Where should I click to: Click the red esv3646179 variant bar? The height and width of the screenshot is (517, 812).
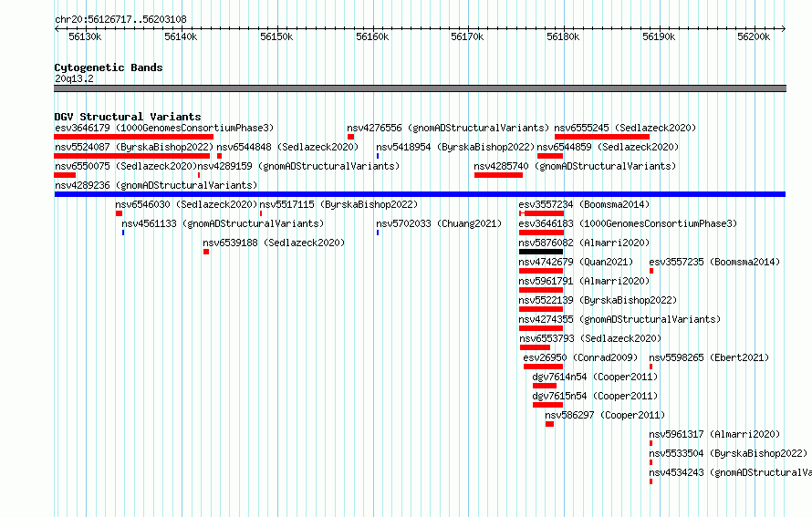[133, 137]
